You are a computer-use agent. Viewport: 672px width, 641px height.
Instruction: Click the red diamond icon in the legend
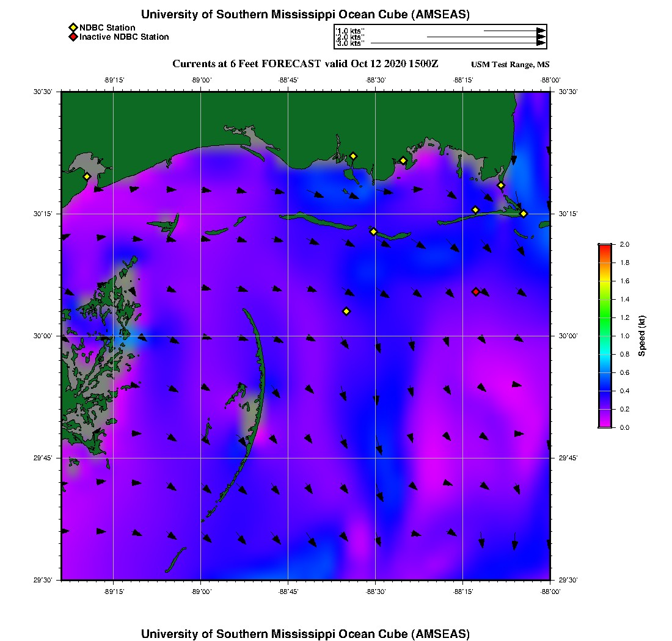(x=73, y=37)
